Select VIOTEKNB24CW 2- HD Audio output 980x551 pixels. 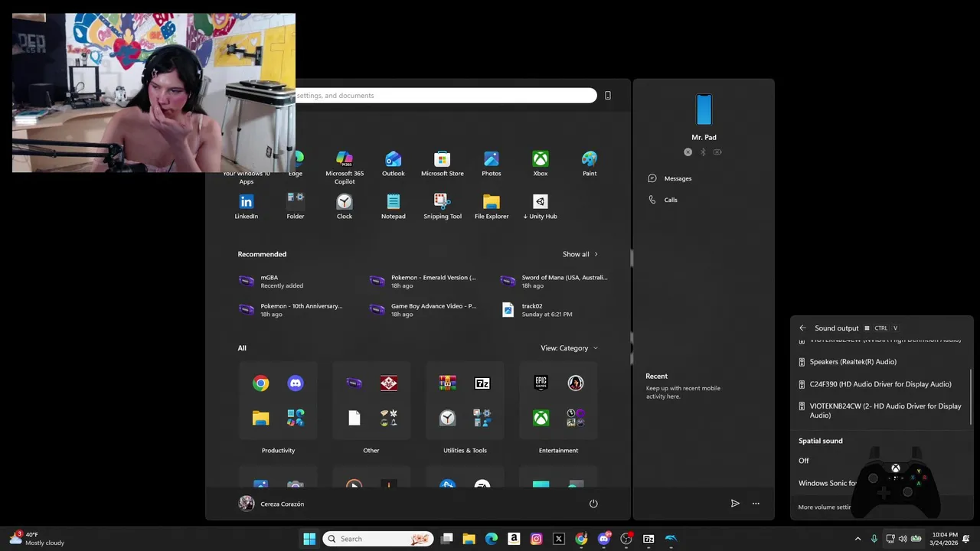(881, 411)
